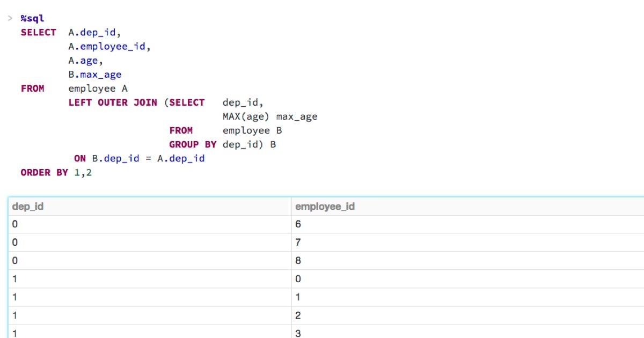Collapse the cell using the top-left chevron

point(10,19)
